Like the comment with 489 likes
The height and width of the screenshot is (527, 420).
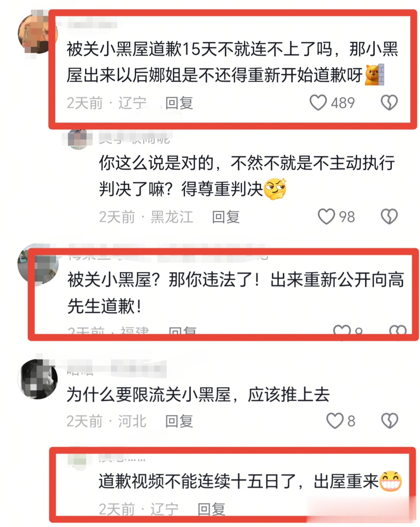click(x=318, y=102)
